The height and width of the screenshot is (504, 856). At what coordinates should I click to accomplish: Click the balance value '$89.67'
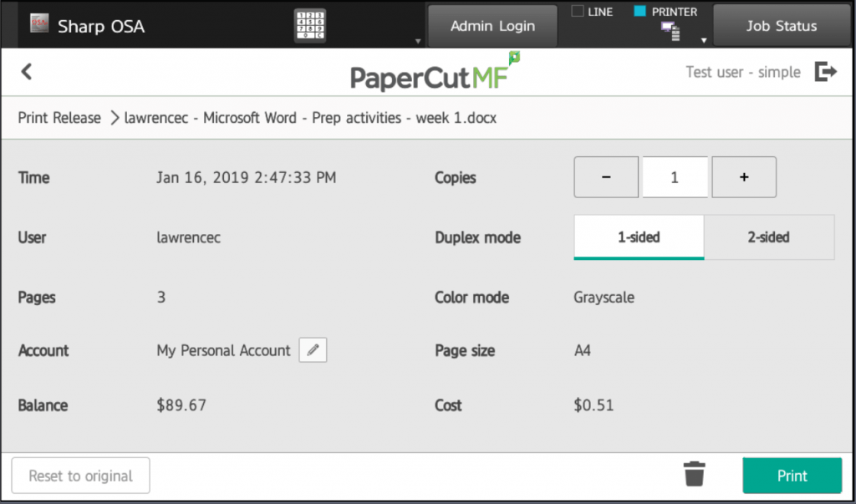pos(181,405)
